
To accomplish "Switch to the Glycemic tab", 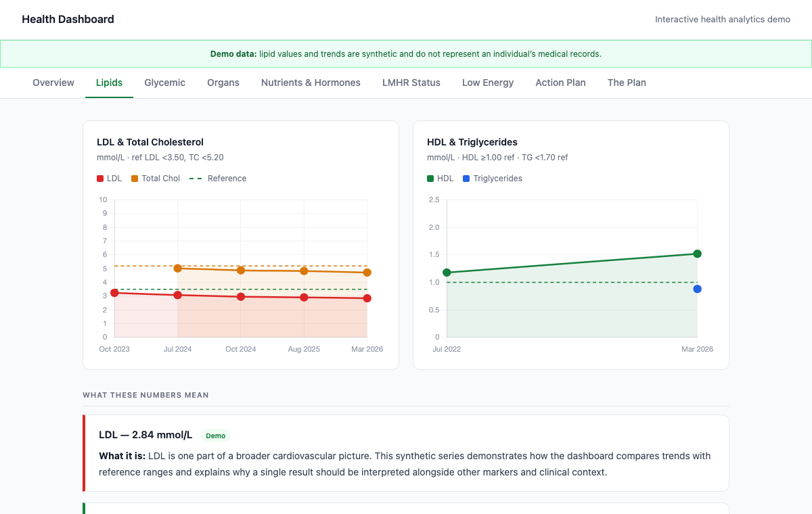I will [x=164, y=83].
